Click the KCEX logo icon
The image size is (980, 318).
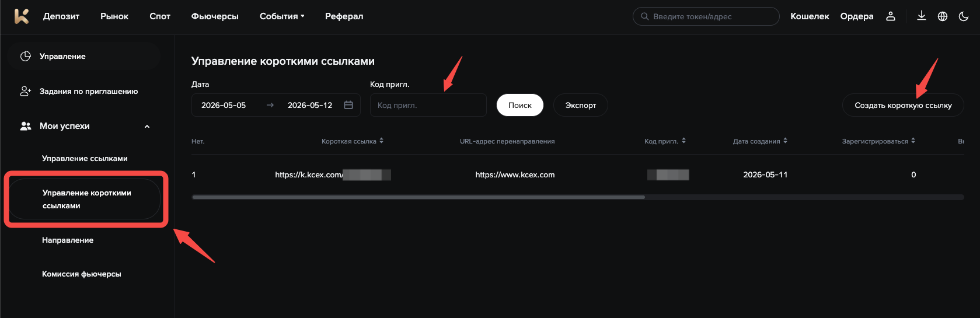22,16
